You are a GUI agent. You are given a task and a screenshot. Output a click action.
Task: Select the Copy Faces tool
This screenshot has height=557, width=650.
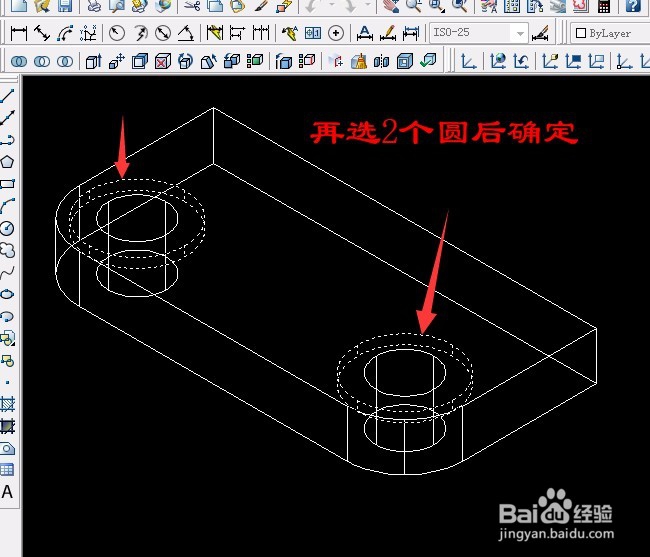(x=232, y=62)
